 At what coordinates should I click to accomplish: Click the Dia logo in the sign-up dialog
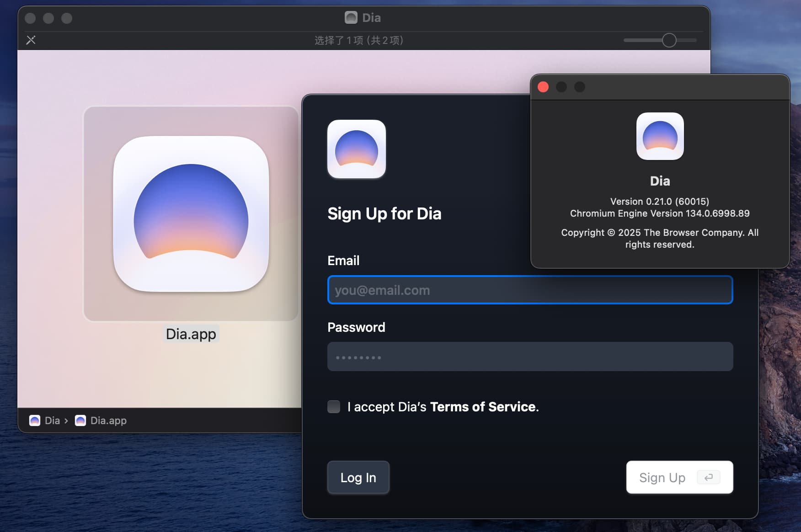point(357,149)
